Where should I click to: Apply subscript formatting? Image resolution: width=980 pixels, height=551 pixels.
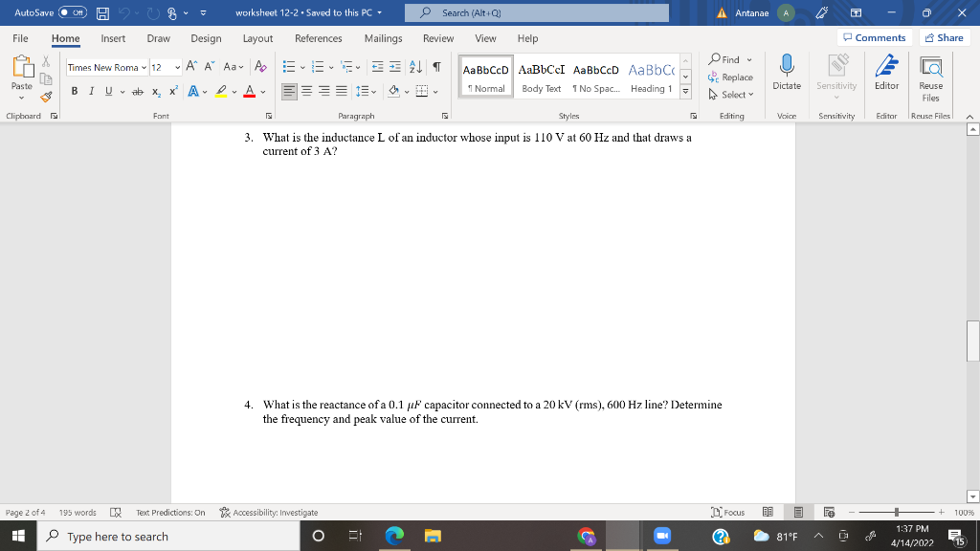[x=156, y=91]
